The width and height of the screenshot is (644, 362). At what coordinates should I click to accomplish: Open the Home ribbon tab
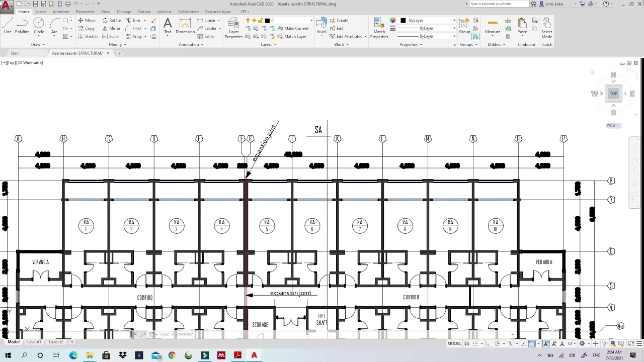(x=24, y=12)
